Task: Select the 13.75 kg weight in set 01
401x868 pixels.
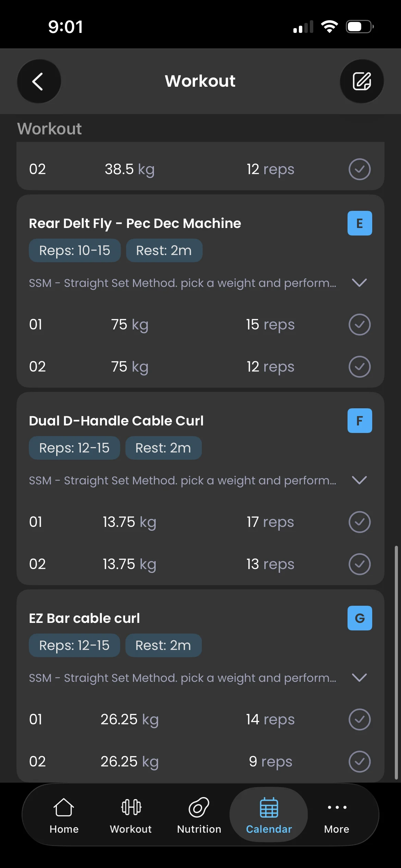Action: 130,522
